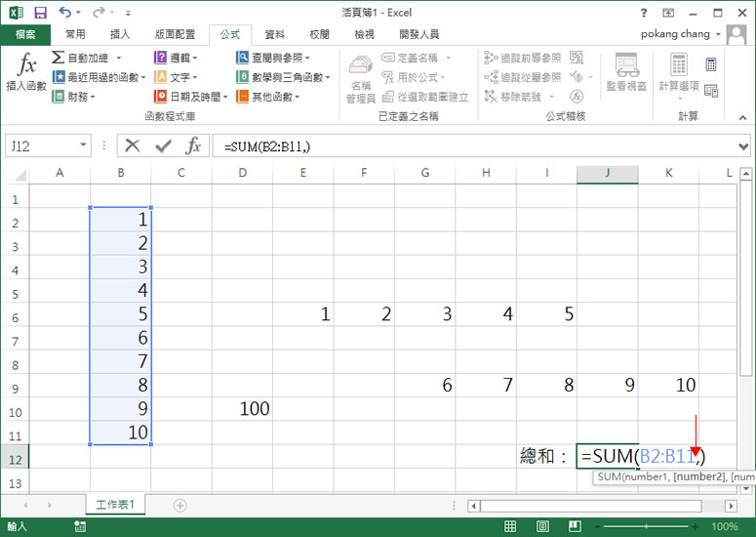This screenshot has width=756, height=537.
Task: Click Trace Dependents (追蹤從屬參照)
Action: [523, 77]
